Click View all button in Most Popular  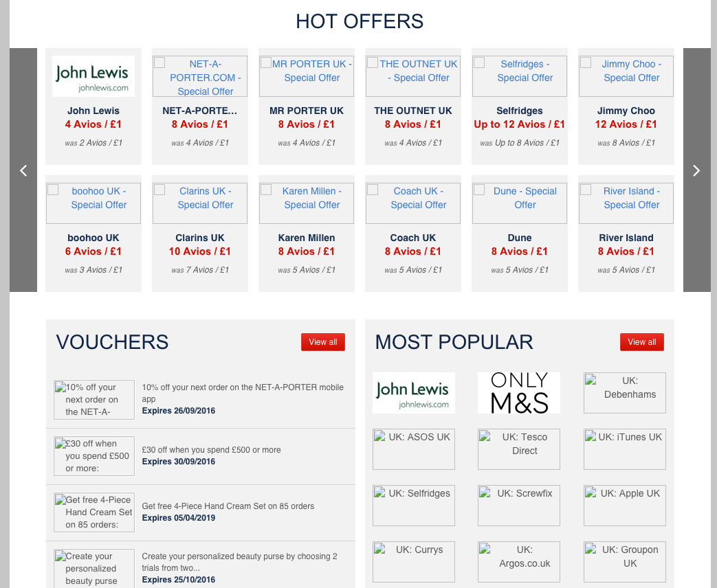[x=641, y=342]
